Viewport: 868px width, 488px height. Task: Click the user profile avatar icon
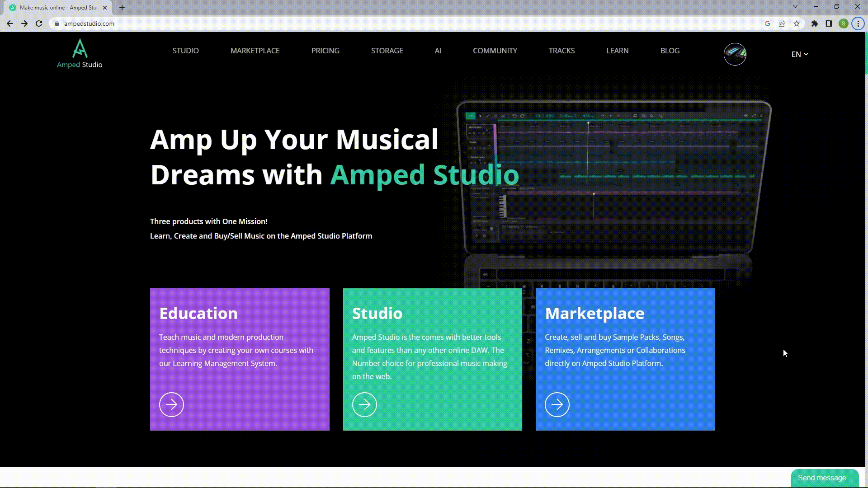[x=735, y=54]
